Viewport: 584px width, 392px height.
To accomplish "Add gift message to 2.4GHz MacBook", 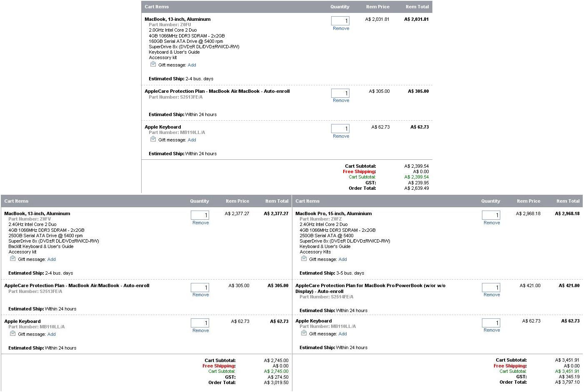I will (x=51, y=259).
